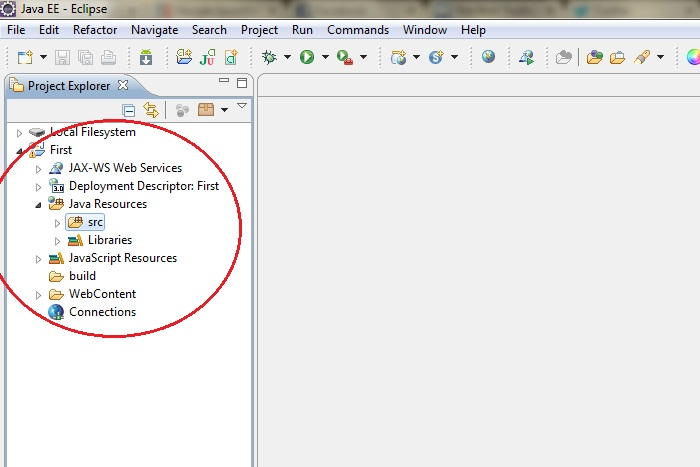Open the Edit menu
Image resolution: width=700 pixels, height=467 pixels.
(49, 30)
